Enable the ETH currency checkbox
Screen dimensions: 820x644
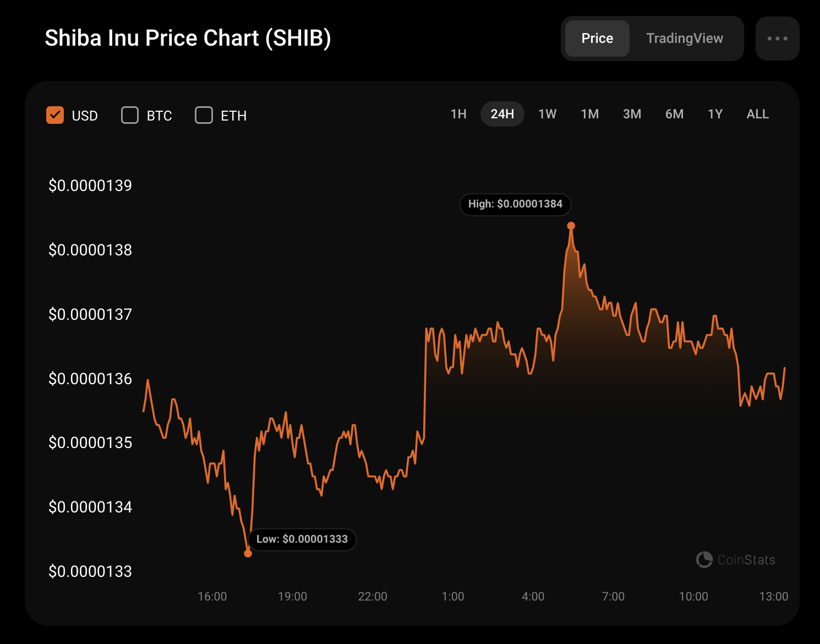pos(204,115)
